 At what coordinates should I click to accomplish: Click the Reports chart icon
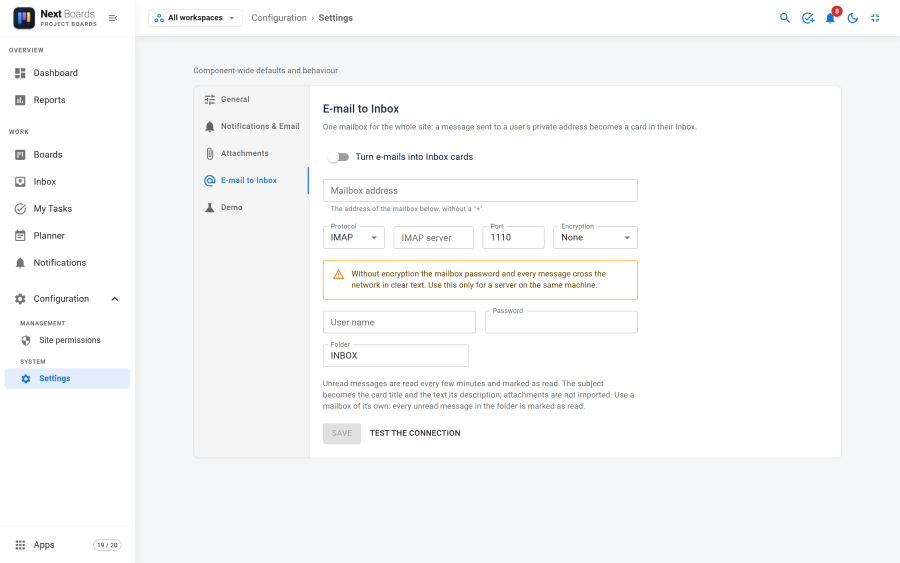click(20, 100)
